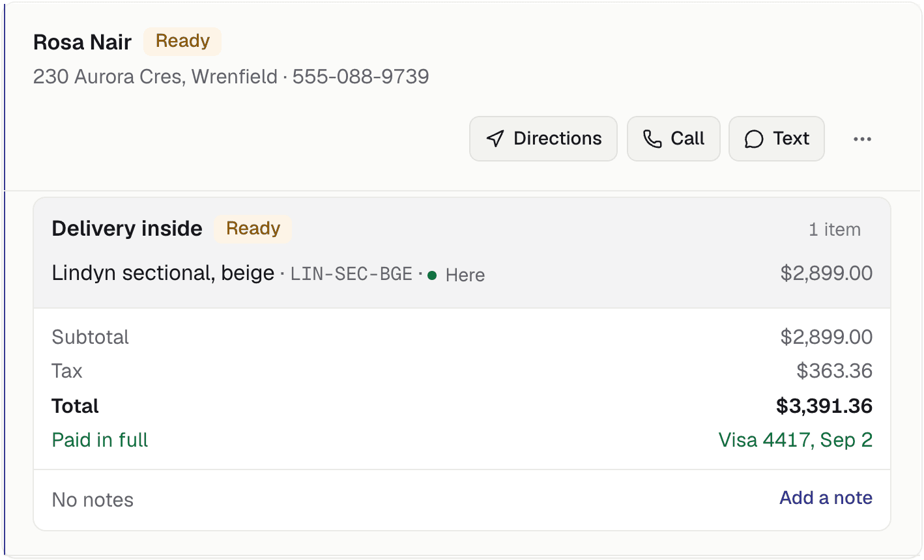Click Visa 4417, Sep 2 payment detail

(x=795, y=440)
